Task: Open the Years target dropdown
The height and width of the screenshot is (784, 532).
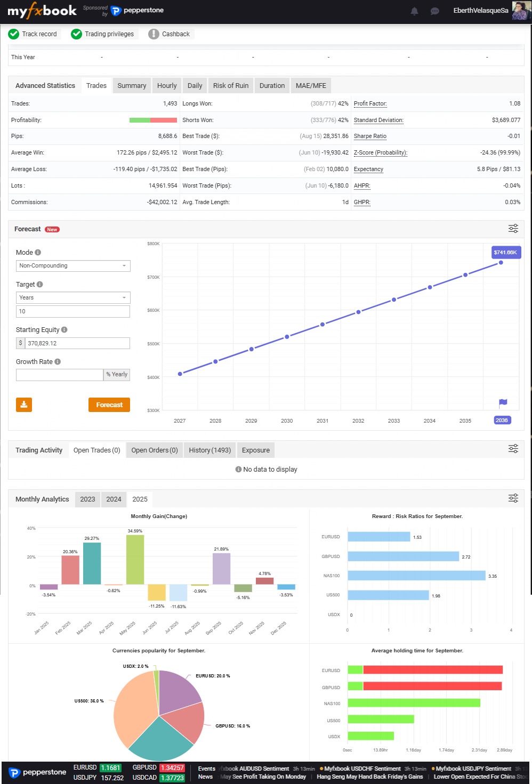Action: [73, 298]
